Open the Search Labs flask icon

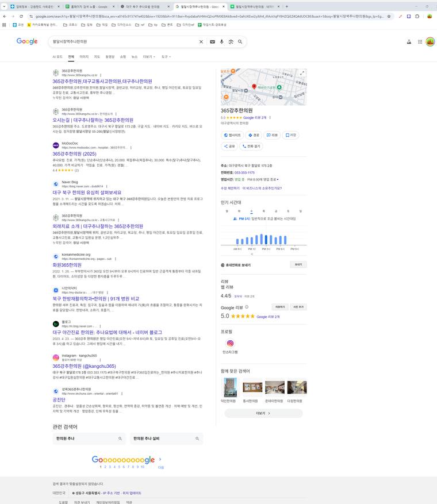[409, 42]
